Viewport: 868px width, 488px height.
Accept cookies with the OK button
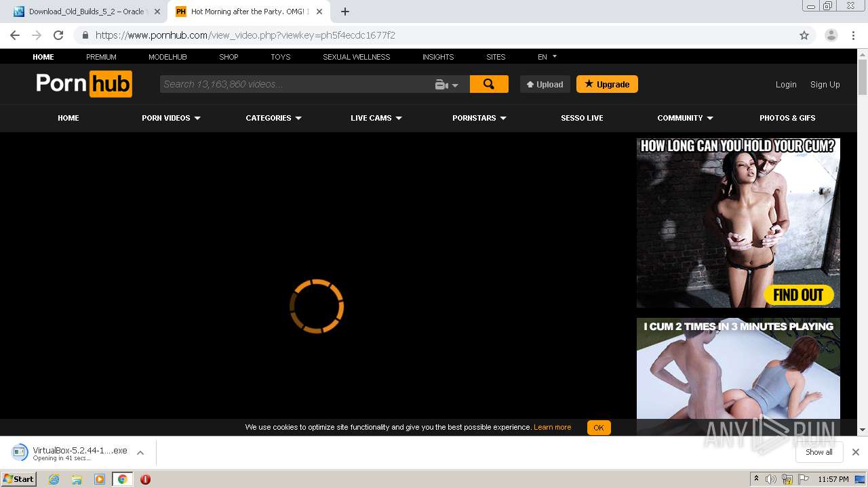click(598, 428)
